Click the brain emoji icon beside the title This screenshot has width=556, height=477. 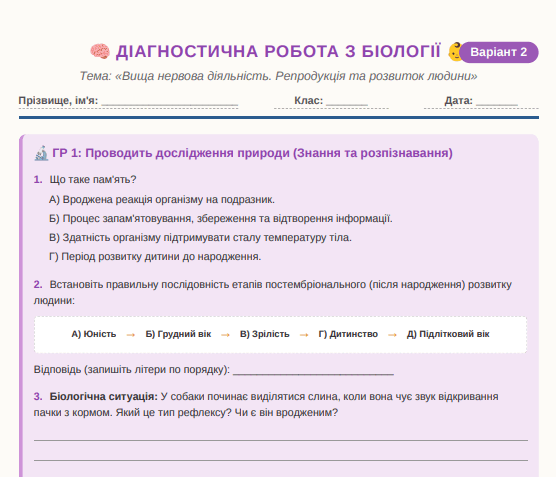(100, 51)
